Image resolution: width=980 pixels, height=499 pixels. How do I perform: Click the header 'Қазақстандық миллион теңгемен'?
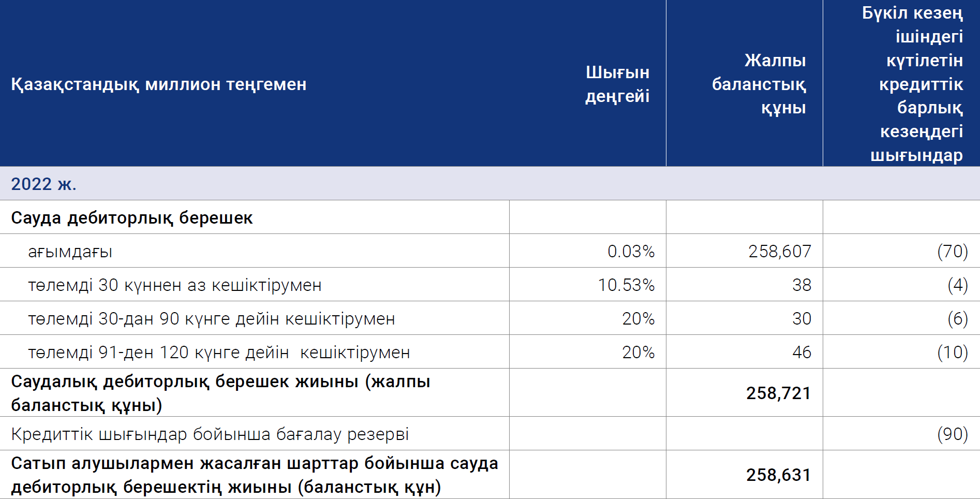(x=159, y=84)
